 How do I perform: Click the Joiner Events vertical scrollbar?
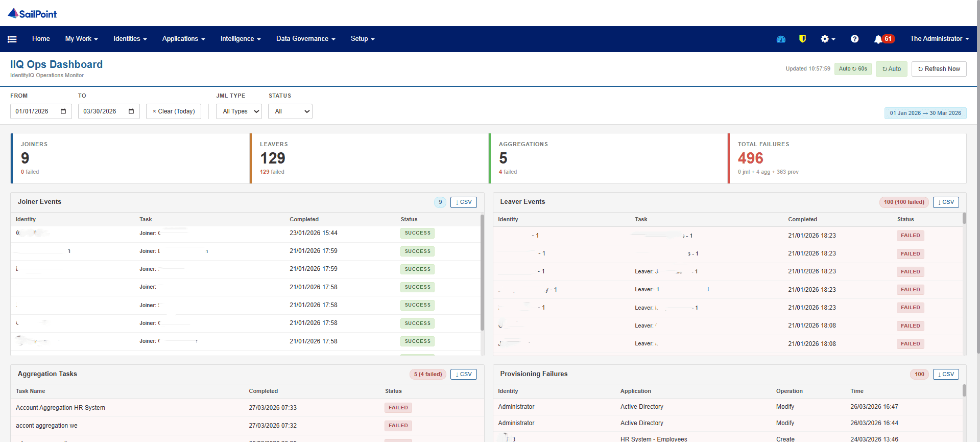click(482, 273)
